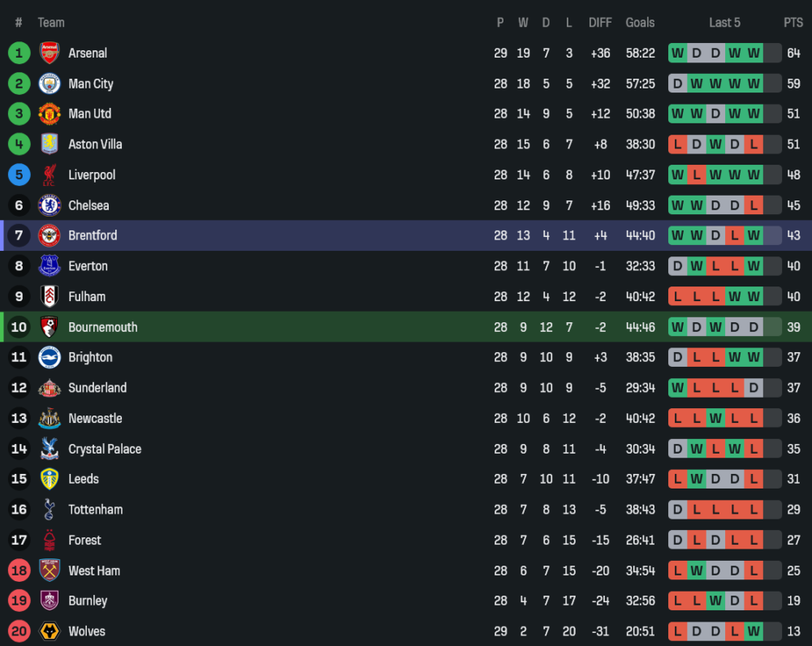Click the Arsenal club crest icon
The width and height of the screenshot is (812, 646).
click(x=50, y=54)
